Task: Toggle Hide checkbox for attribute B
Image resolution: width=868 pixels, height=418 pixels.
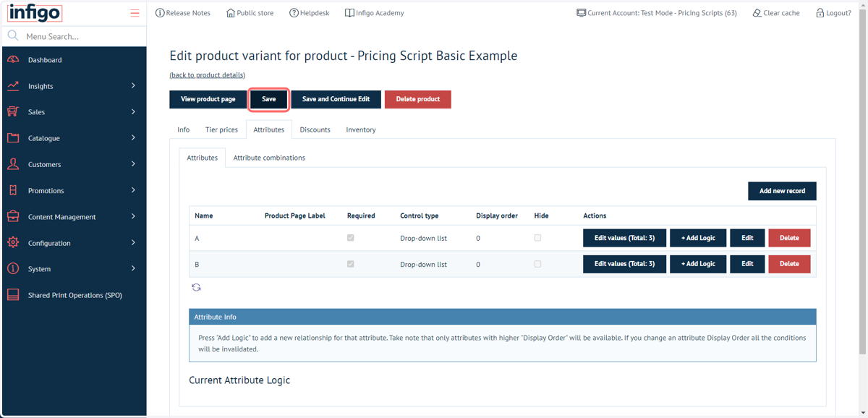Action: pos(537,263)
